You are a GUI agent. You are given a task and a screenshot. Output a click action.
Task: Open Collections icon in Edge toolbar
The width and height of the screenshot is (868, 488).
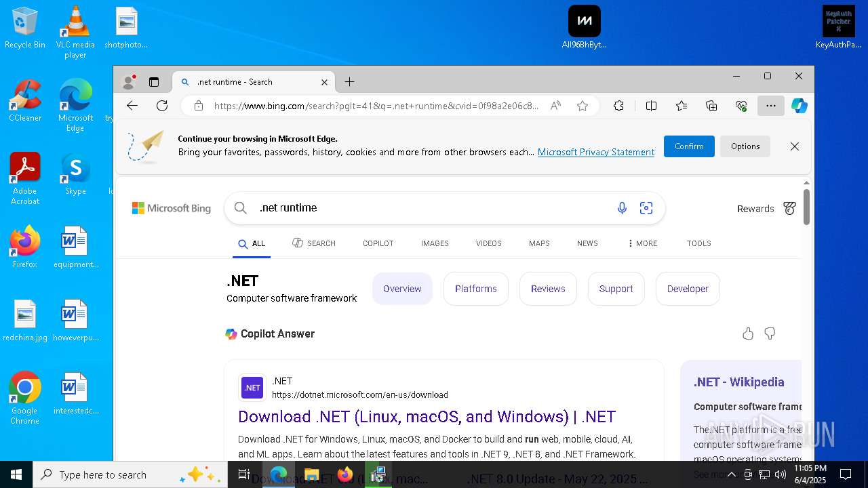(x=711, y=106)
